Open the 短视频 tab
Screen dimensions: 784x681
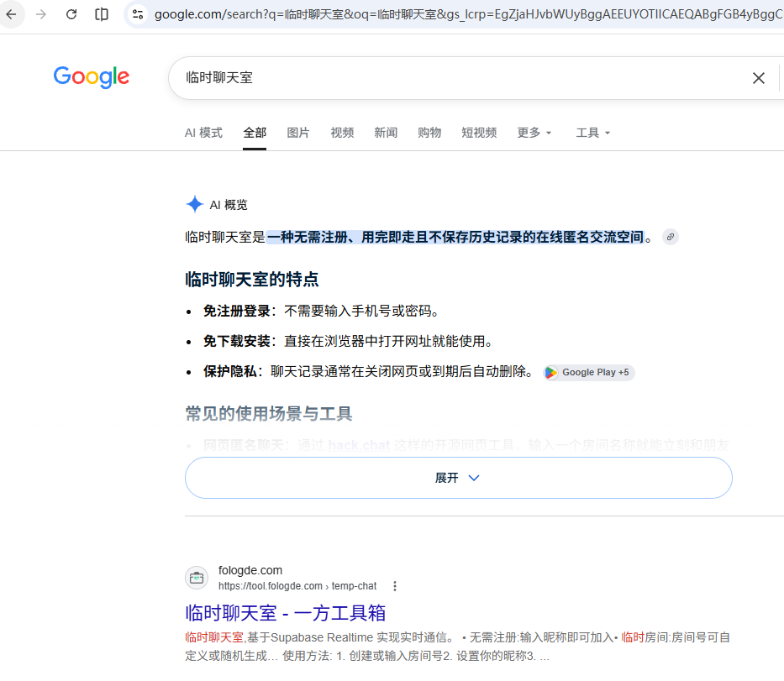tap(479, 133)
